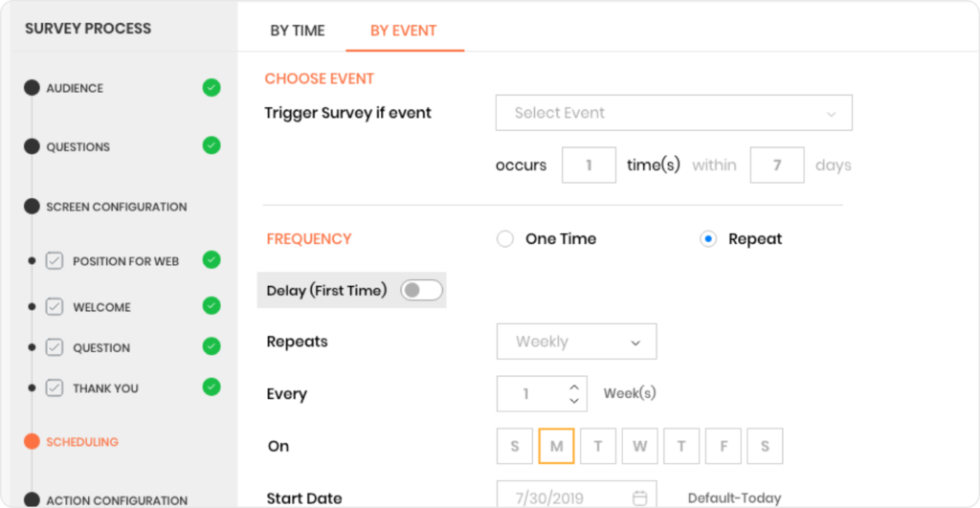Click the orange Scheduling step circle

tap(32, 441)
